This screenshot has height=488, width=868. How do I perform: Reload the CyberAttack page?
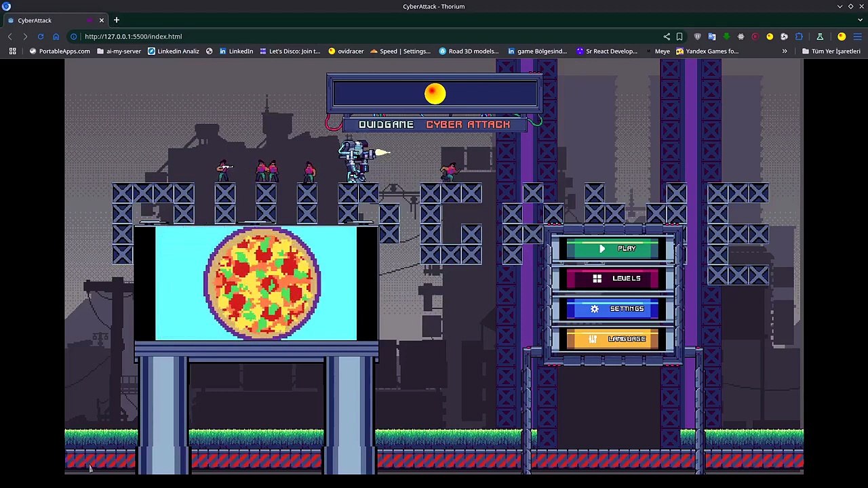(x=41, y=37)
